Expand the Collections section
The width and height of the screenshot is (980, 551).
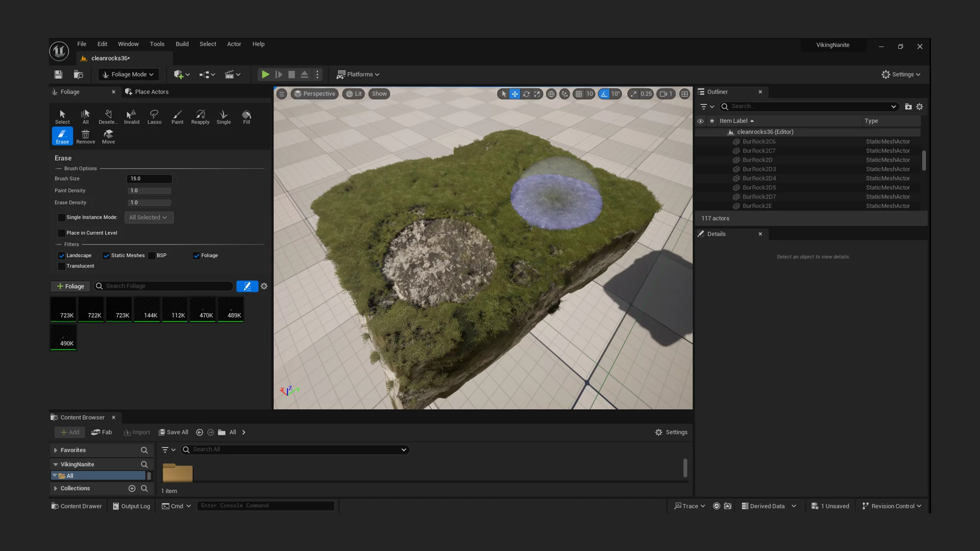click(x=56, y=489)
